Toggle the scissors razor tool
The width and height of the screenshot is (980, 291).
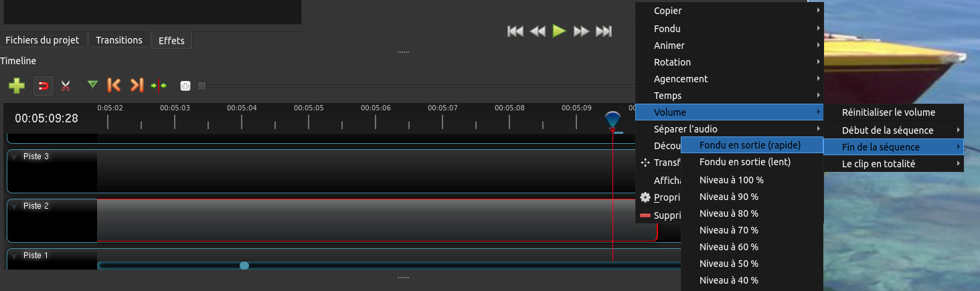(66, 86)
